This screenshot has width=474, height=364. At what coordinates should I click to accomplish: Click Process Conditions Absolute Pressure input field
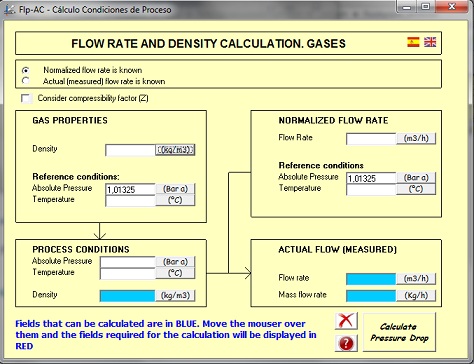coord(128,262)
